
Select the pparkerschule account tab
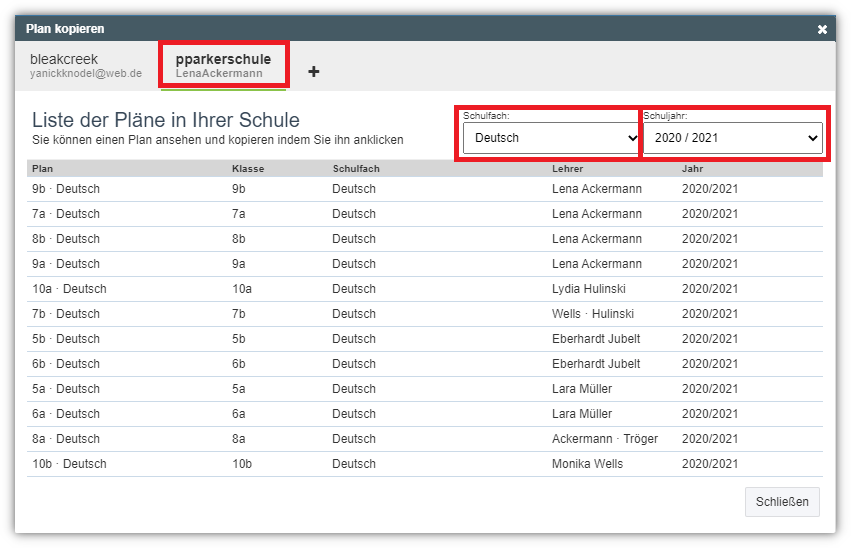pyautogui.click(x=223, y=66)
